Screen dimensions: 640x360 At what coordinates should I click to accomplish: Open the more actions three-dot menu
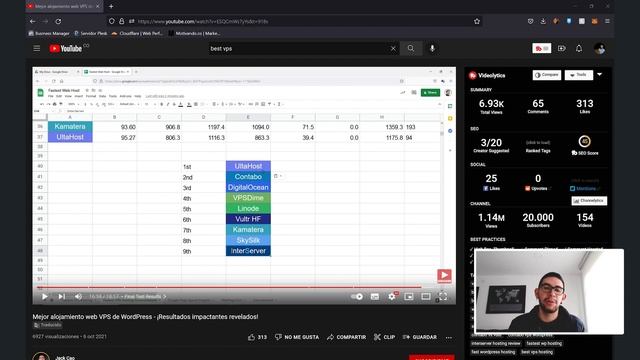[449, 337]
